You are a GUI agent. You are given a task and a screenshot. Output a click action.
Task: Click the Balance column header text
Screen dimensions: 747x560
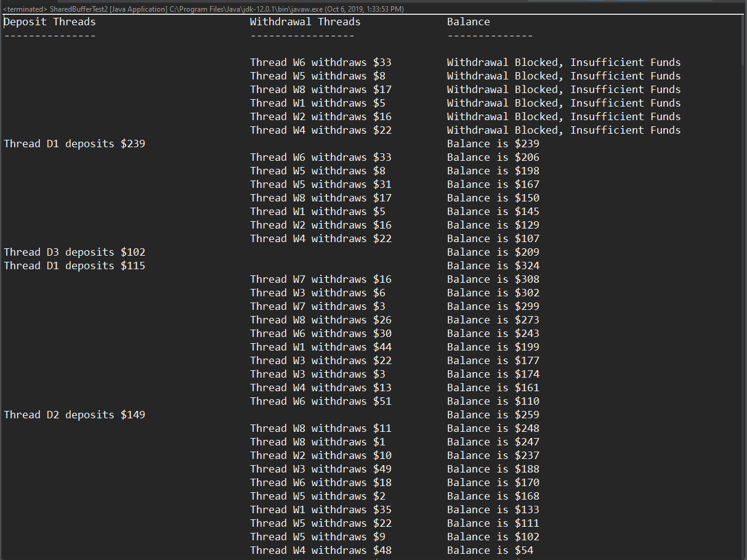tap(468, 22)
